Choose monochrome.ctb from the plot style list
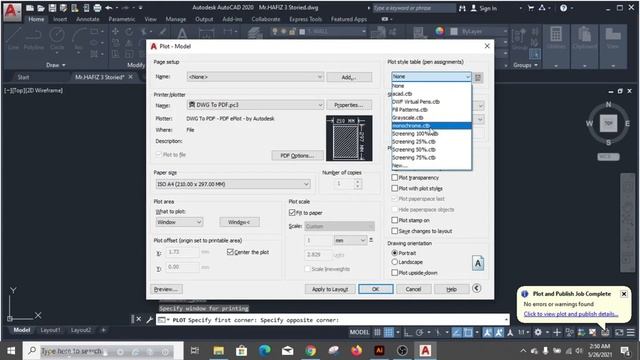 click(x=431, y=126)
